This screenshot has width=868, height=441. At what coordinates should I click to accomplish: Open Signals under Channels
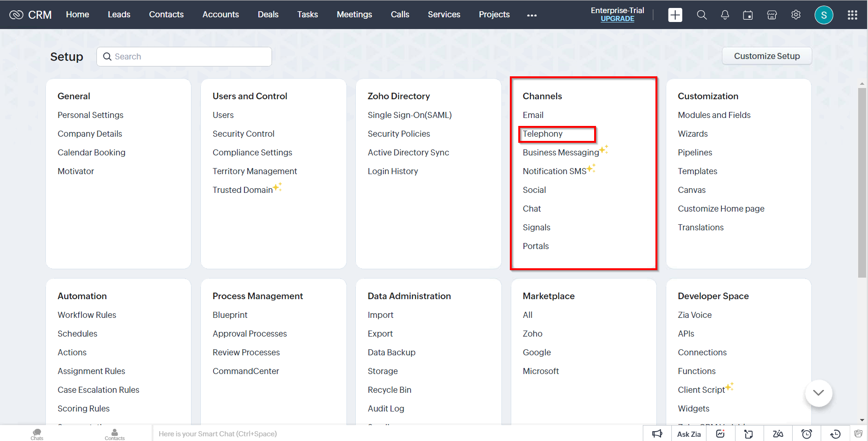tap(537, 228)
